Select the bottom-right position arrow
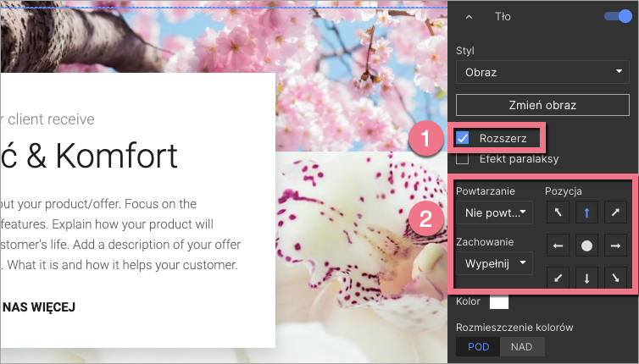Image resolution: width=639 pixels, height=364 pixels. click(x=615, y=277)
